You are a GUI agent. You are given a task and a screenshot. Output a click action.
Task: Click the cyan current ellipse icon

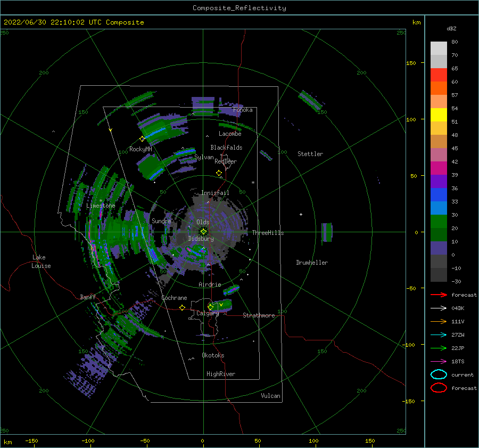pyautogui.click(x=439, y=374)
